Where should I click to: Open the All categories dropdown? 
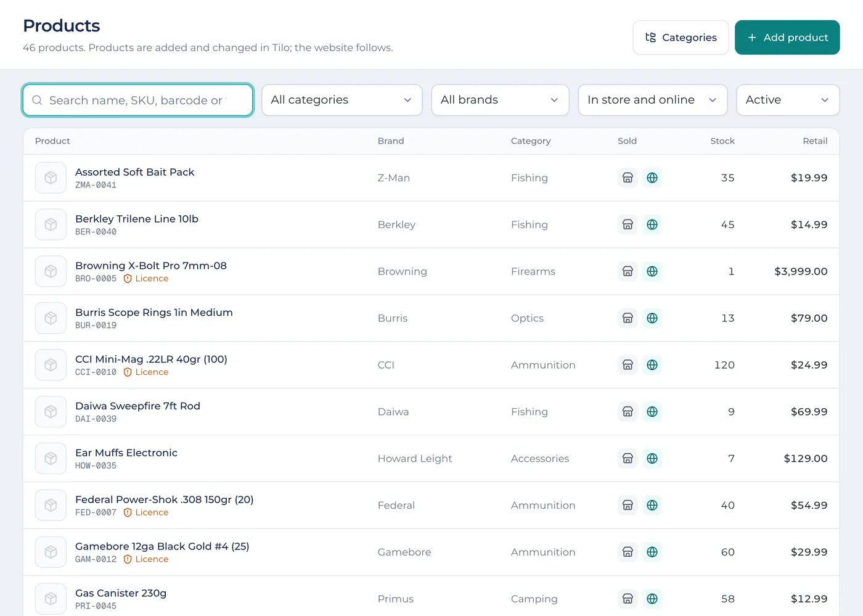click(342, 100)
